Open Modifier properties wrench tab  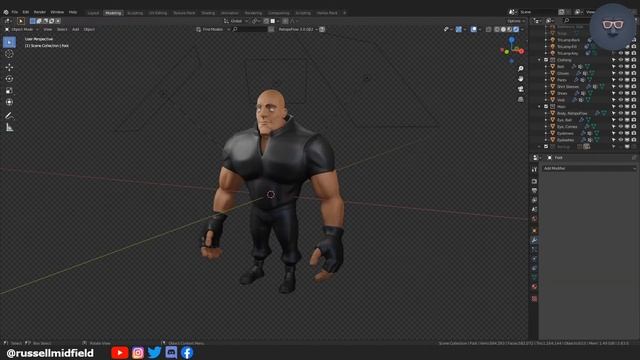click(x=534, y=240)
